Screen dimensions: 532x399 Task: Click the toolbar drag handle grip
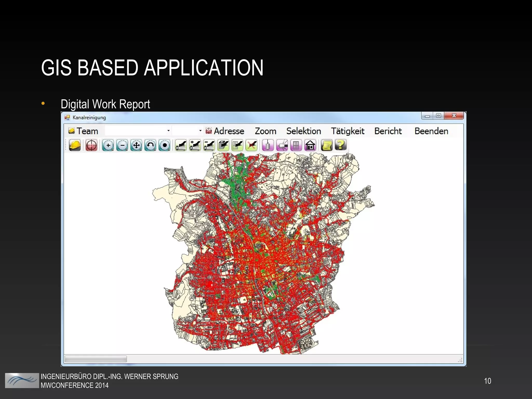[x=66, y=145]
